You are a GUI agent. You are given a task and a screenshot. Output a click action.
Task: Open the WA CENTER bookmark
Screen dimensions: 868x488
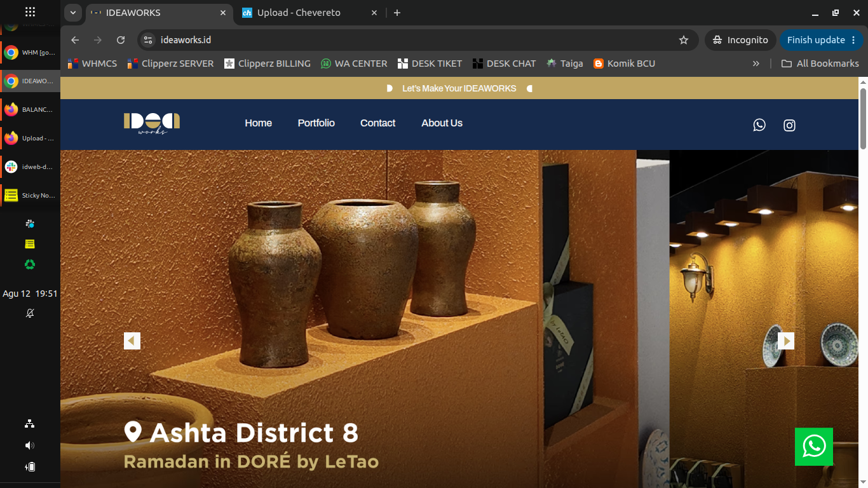354,64
